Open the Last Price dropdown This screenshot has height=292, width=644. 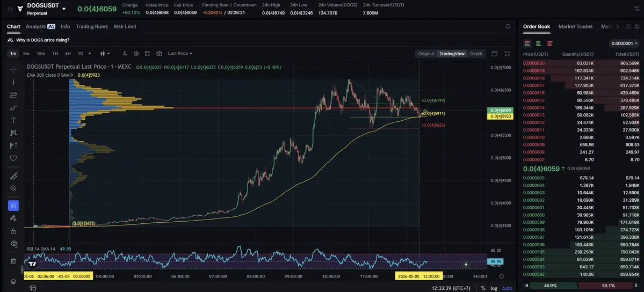(180, 53)
